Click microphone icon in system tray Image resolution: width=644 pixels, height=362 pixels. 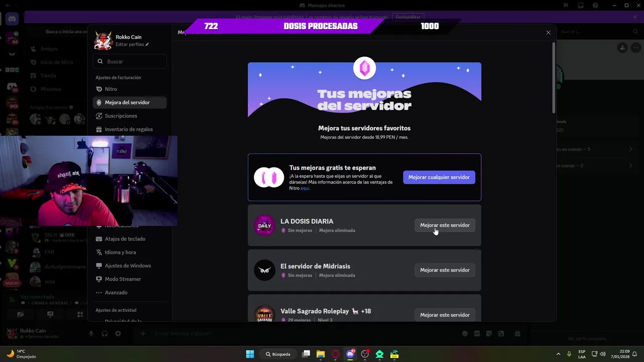point(569,354)
